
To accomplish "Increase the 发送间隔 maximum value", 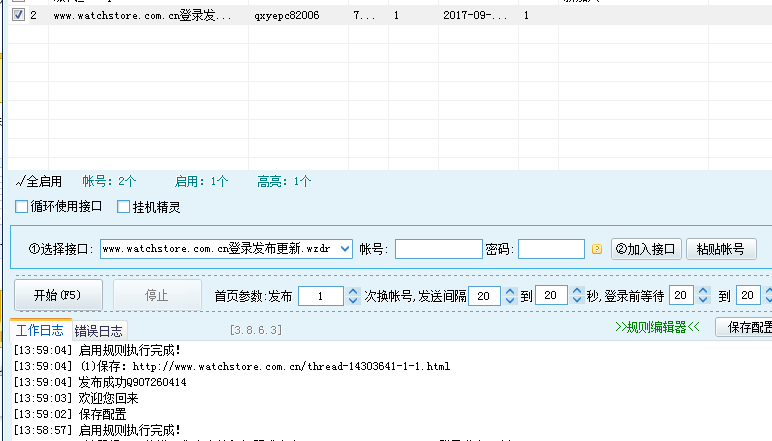I will (x=577, y=290).
